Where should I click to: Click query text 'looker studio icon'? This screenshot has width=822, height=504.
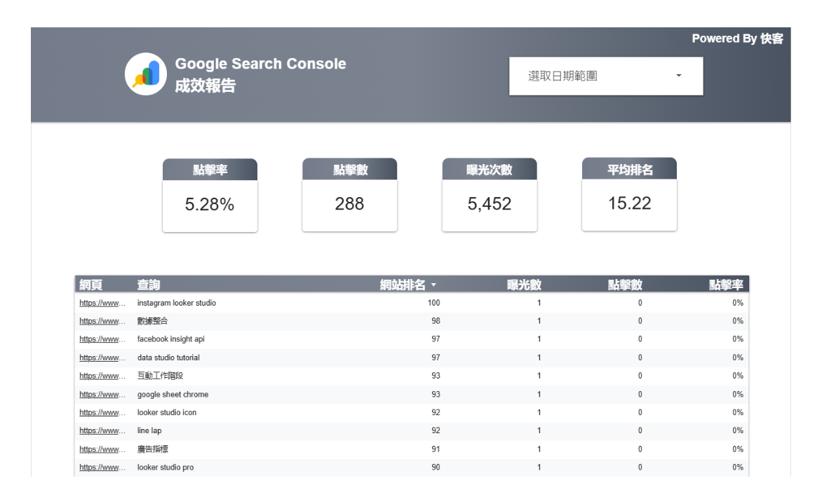pyautogui.click(x=167, y=412)
